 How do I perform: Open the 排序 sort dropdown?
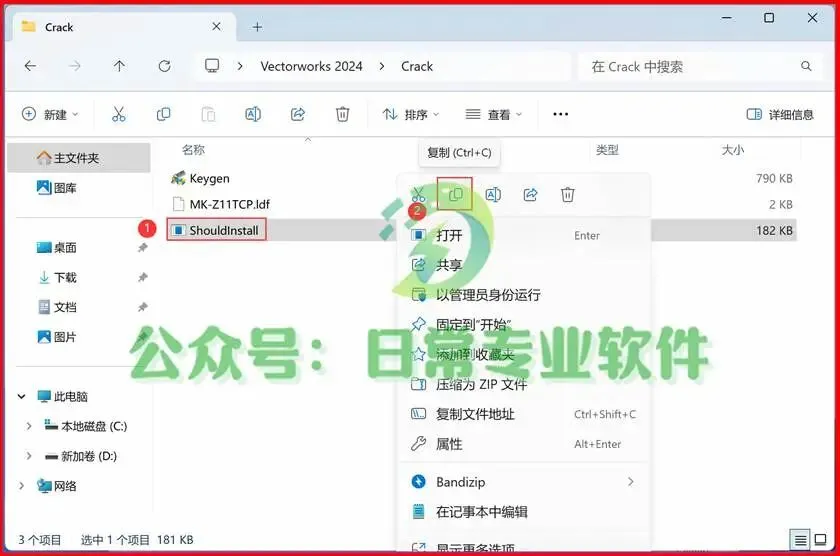point(411,114)
